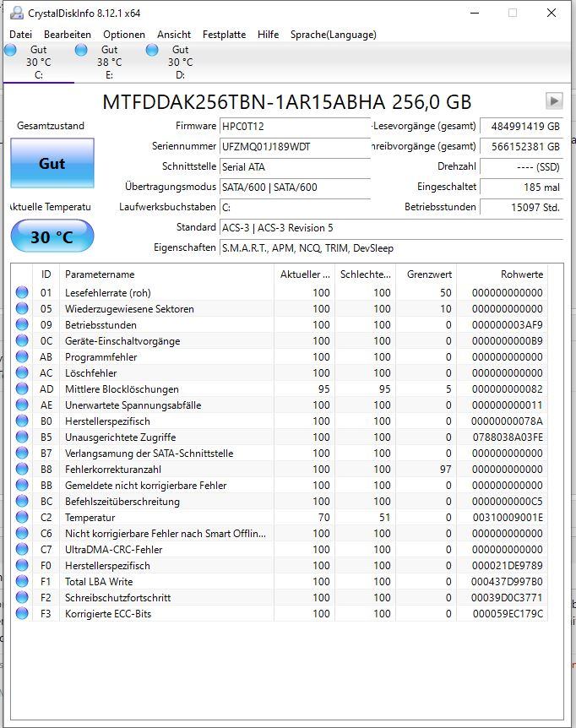
Task: Click Betriebsstunden value 15097 Std.
Action: coord(522,208)
